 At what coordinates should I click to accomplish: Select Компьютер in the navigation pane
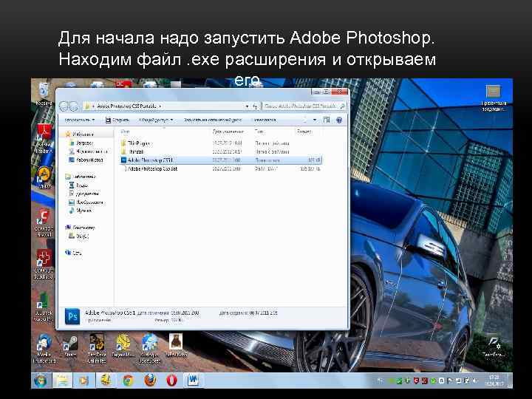pos(80,228)
